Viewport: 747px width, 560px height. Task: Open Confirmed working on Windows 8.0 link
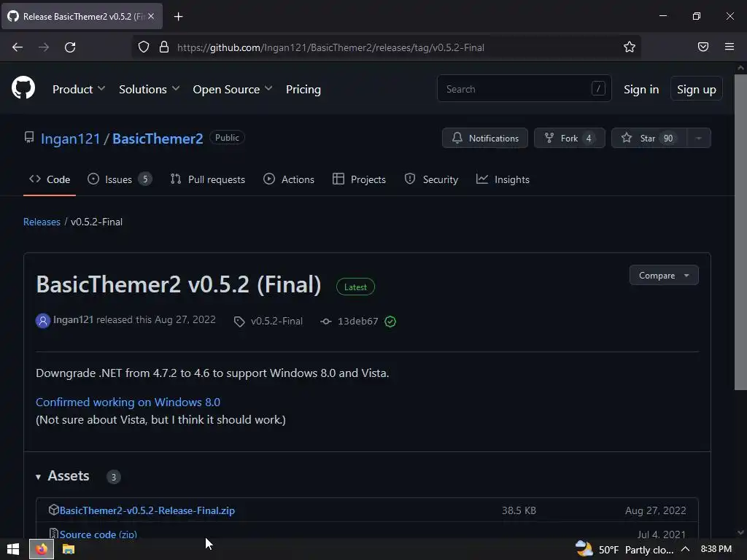coord(128,402)
